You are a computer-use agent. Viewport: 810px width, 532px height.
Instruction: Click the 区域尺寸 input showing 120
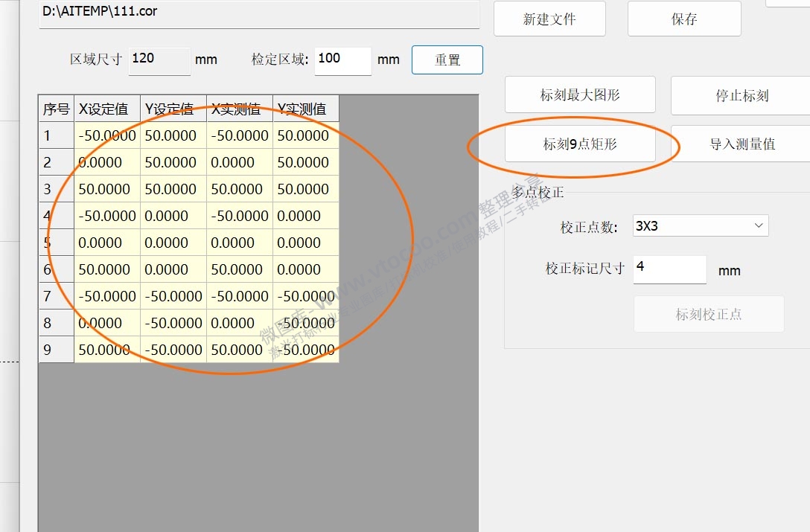[x=159, y=60]
